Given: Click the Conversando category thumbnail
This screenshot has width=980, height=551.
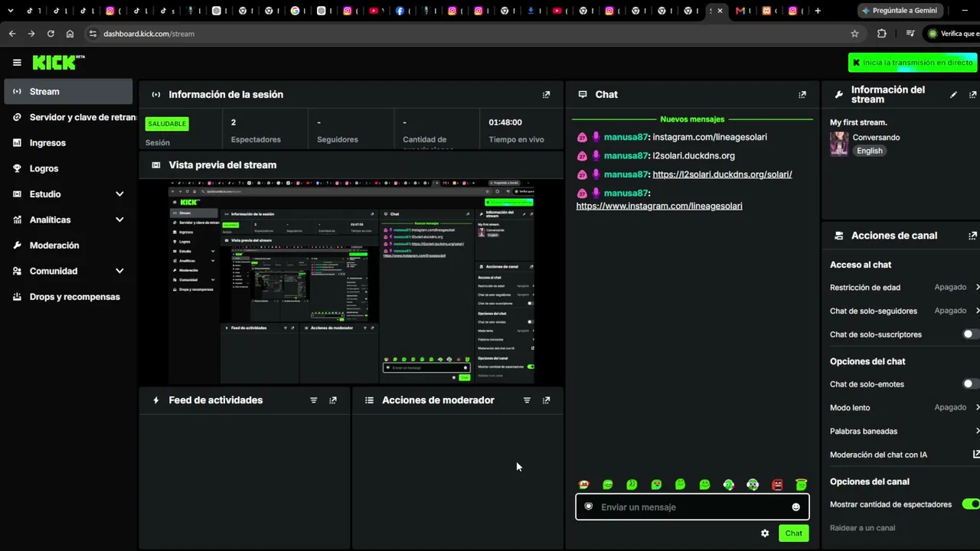Looking at the screenshot, I should click(839, 144).
